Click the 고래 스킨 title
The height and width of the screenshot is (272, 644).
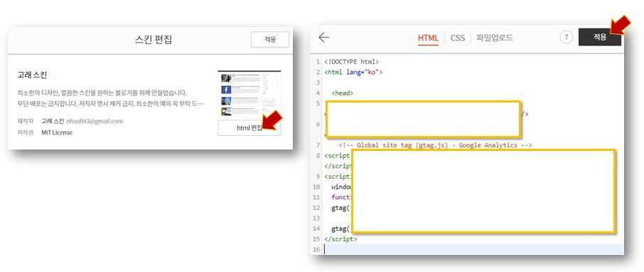(32, 75)
